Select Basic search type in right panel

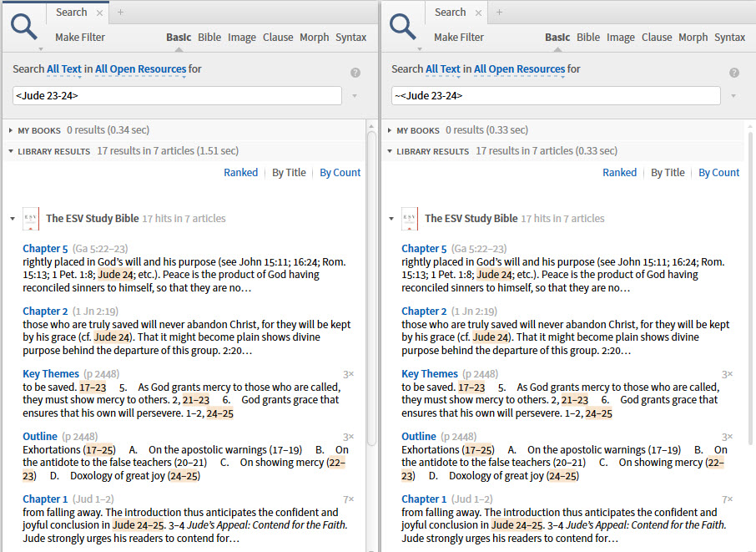coord(558,37)
